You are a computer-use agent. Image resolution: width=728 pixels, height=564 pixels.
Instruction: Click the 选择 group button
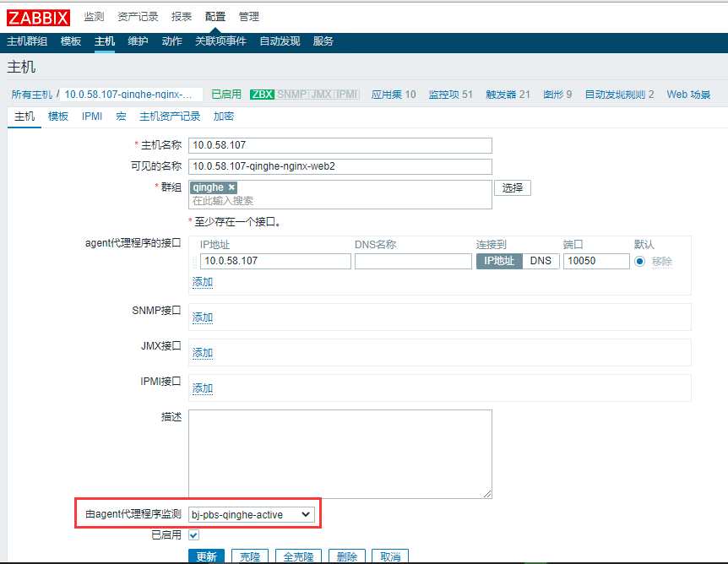click(x=512, y=188)
